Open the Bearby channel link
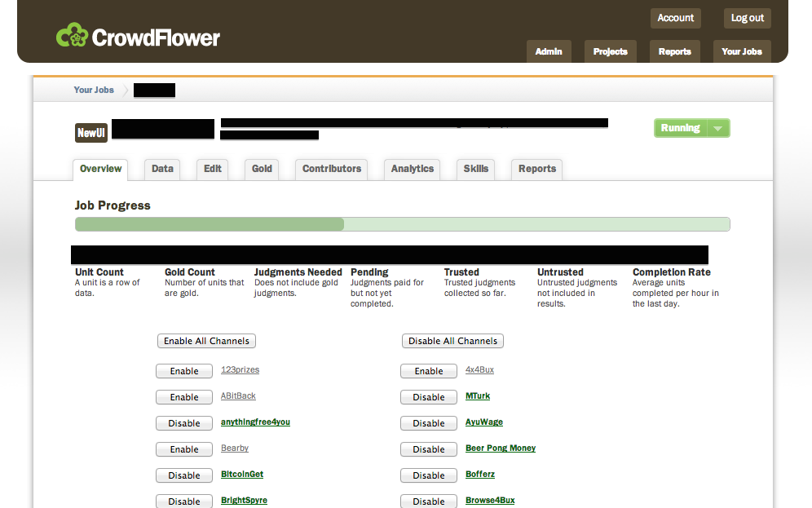Image resolution: width=812 pixels, height=508 pixels. (235, 448)
